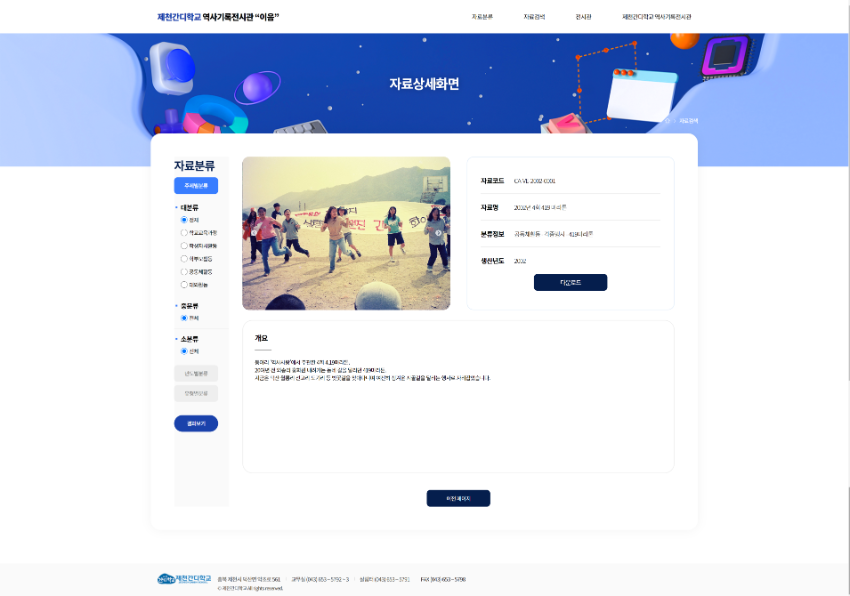
Task: Open the 제천간디학교 역사기록전시관 menu item
Action: 656,17
